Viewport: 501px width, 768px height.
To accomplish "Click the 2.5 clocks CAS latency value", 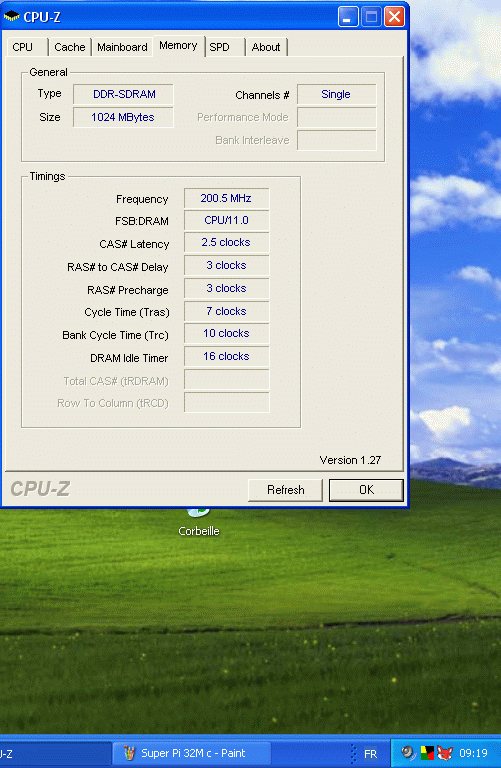I will coord(226,242).
